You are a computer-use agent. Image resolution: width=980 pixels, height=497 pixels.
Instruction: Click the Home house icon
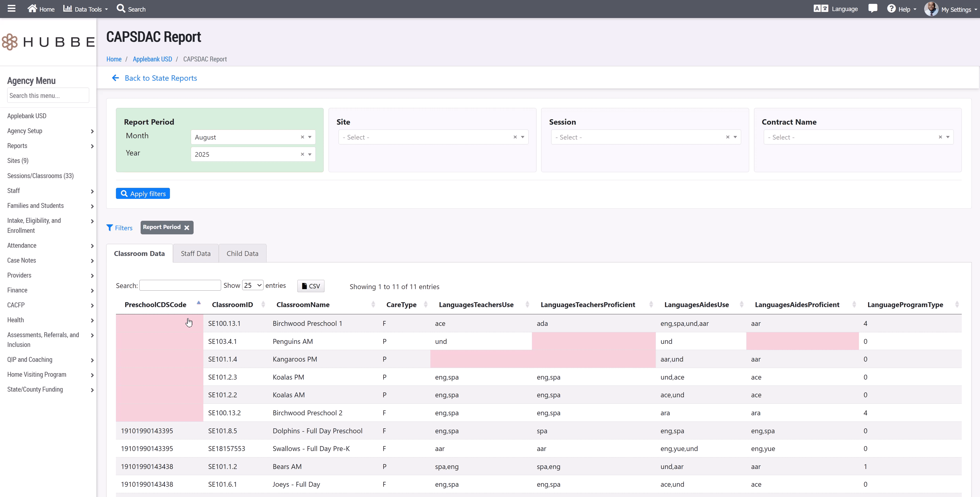tap(32, 8)
